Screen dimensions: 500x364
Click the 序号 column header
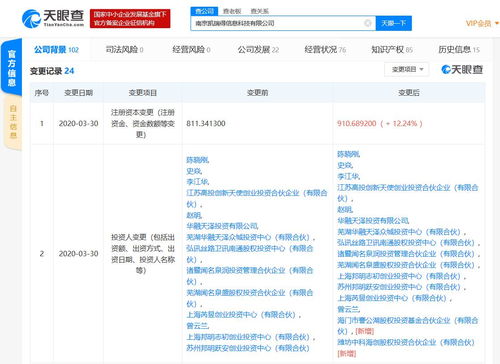tap(42, 93)
